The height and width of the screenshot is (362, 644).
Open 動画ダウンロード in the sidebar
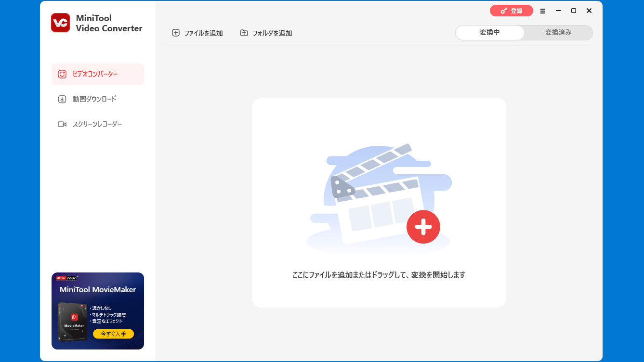click(98, 99)
